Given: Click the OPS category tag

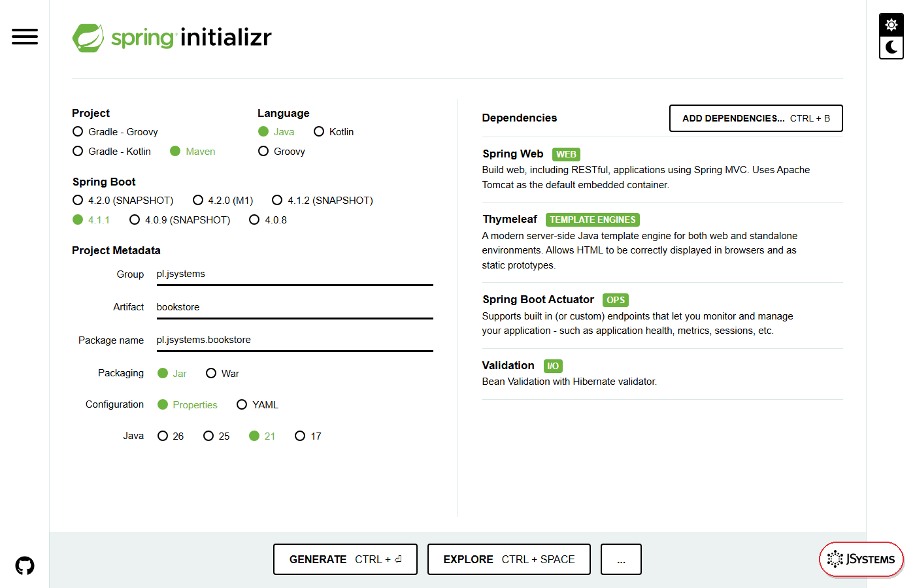Looking at the screenshot, I should pyautogui.click(x=616, y=301).
